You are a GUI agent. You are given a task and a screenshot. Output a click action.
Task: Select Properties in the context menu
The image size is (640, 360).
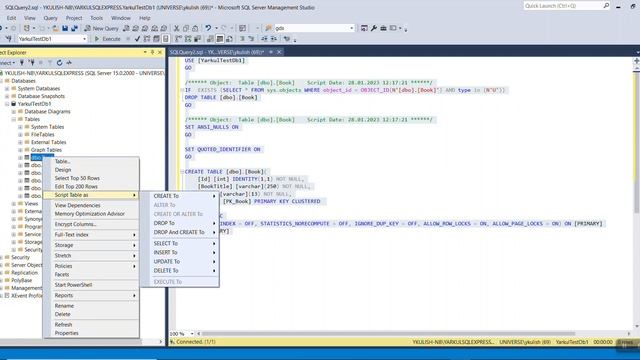pyautogui.click(x=91, y=333)
